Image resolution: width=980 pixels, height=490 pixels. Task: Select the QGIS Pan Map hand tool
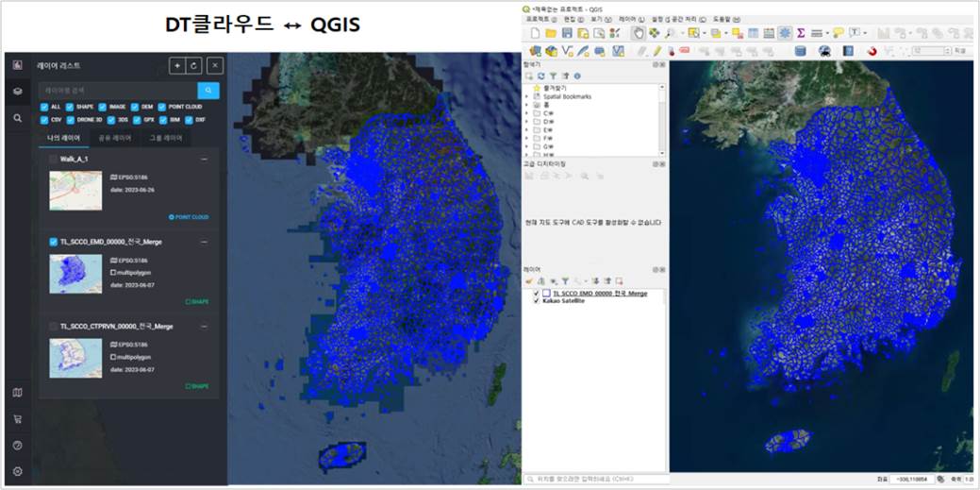[x=638, y=33]
